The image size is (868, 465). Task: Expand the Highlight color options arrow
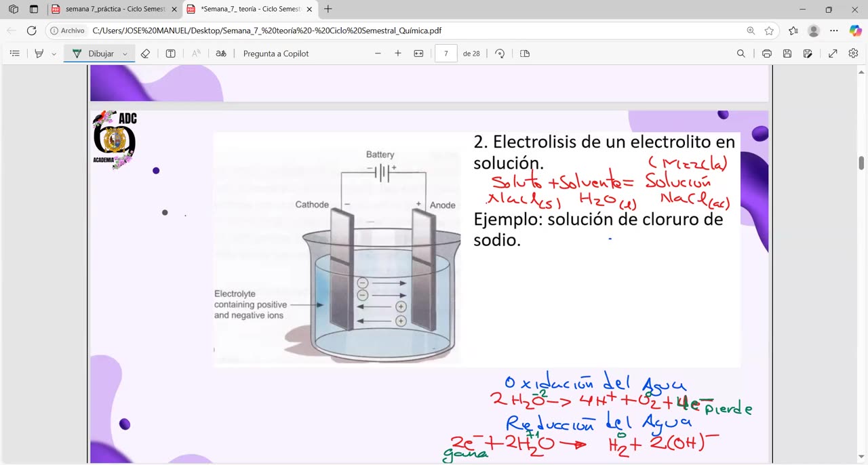(54, 54)
